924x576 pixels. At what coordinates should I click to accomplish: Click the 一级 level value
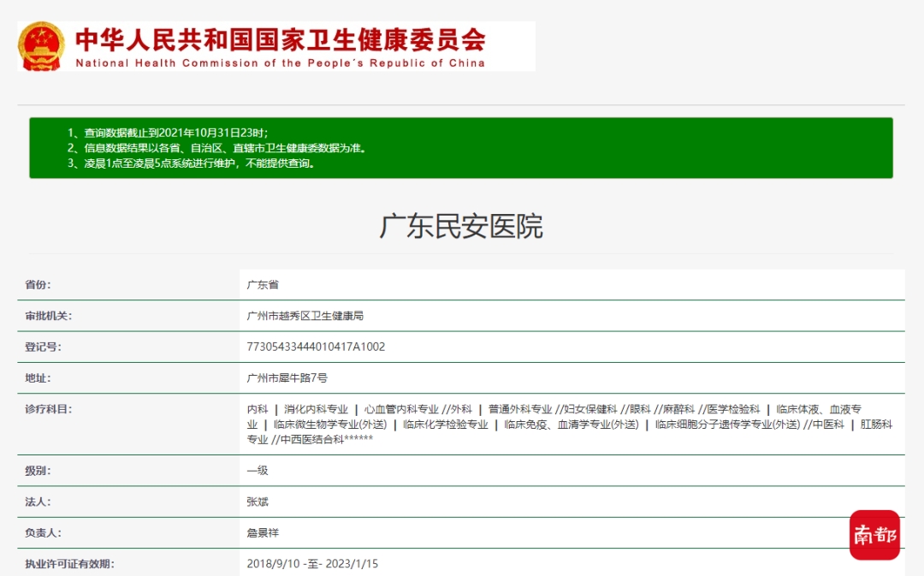click(258, 471)
